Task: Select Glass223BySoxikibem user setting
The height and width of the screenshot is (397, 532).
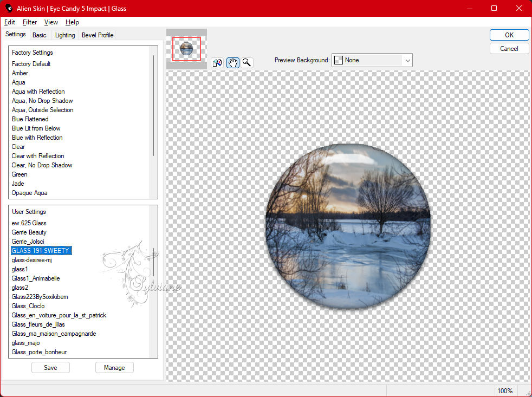Action: pos(40,297)
